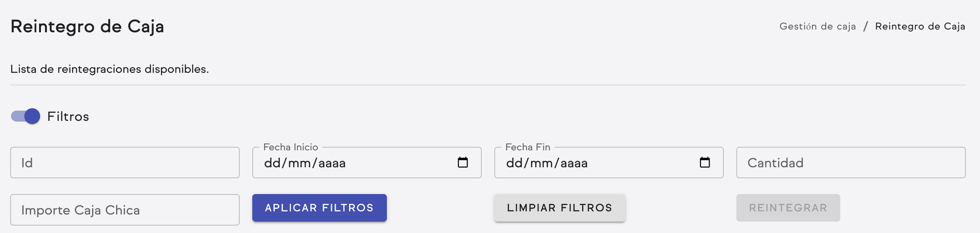Click into the Id filter field
The height and width of the screenshot is (233, 980).
(125, 162)
